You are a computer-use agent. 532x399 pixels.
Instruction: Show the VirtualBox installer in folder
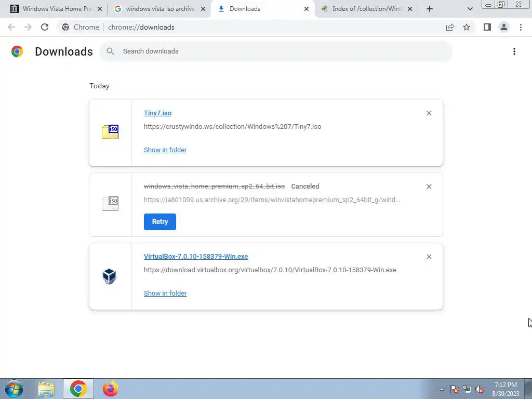(165, 294)
